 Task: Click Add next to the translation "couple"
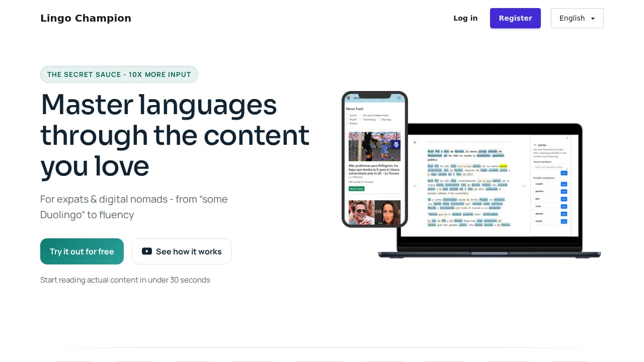tap(563, 184)
